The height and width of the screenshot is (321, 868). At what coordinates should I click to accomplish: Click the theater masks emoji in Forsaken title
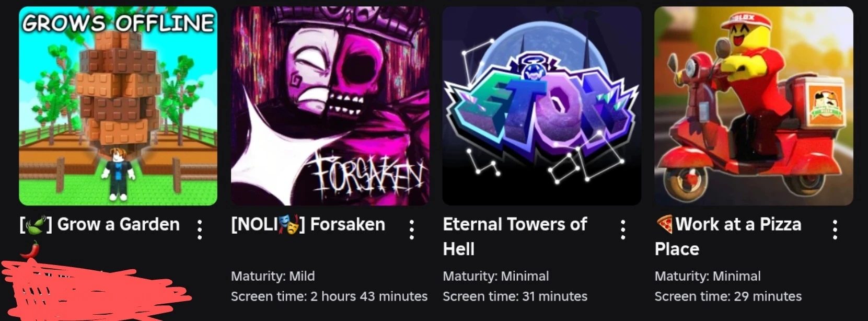[289, 225]
